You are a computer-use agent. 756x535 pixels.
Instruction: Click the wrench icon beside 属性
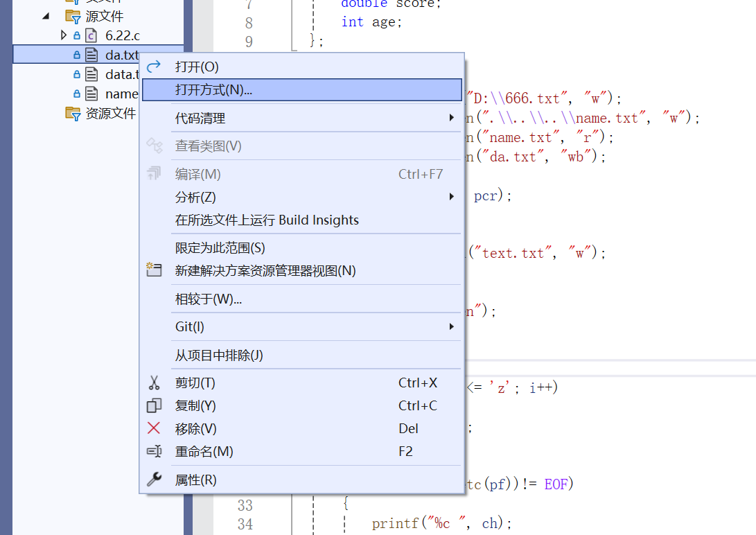154,480
